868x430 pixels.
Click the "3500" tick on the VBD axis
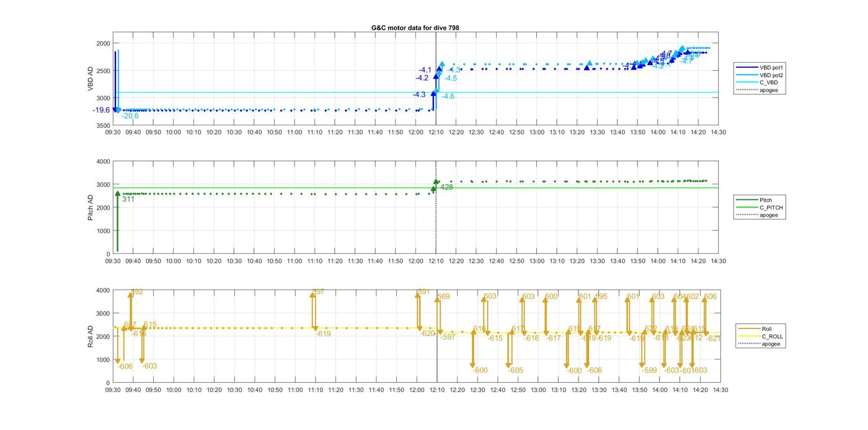(x=103, y=125)
